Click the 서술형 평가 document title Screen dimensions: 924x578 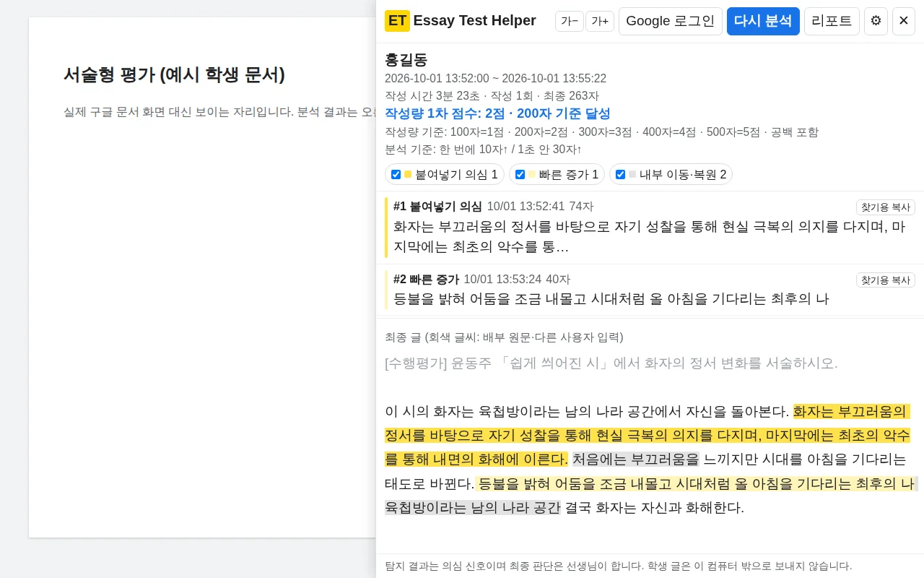click(174, 74)
